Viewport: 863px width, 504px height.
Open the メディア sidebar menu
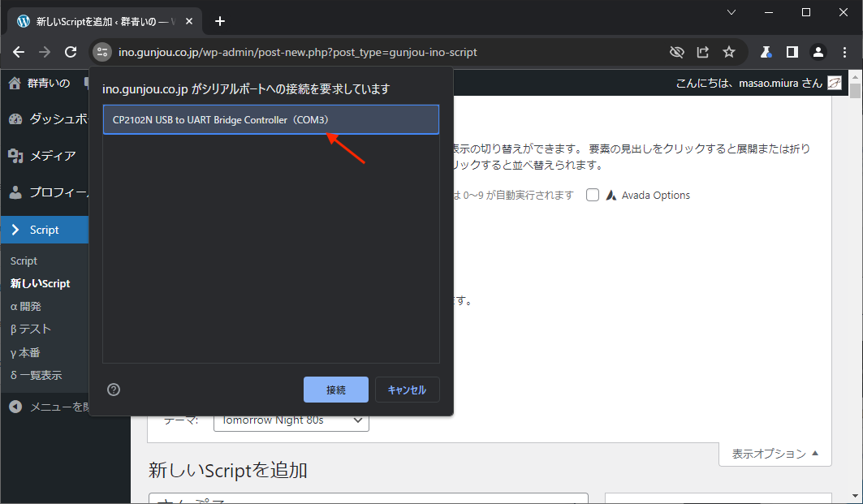(x=52, y=156)
